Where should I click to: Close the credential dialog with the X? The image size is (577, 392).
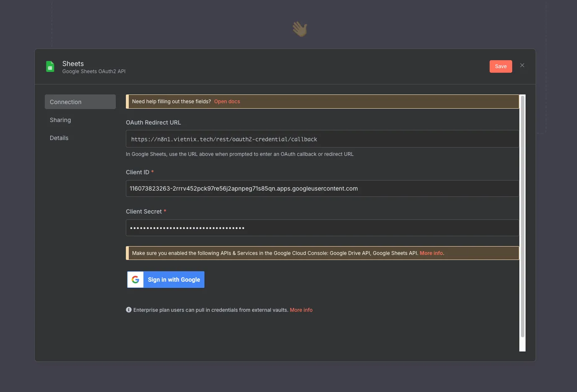(x=522, y=65)
